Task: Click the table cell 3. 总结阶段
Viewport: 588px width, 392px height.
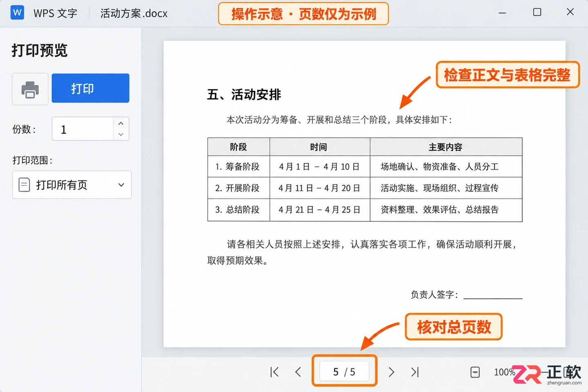Action: [x=238, y=209]
